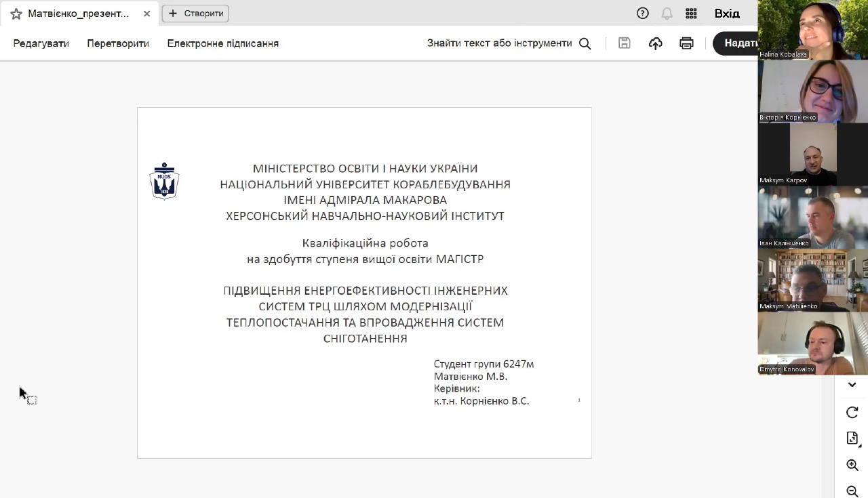The height and width of the screenshot is (498, 868).
Task: Open the Перетворити menu
Action: tap(118, 43)
